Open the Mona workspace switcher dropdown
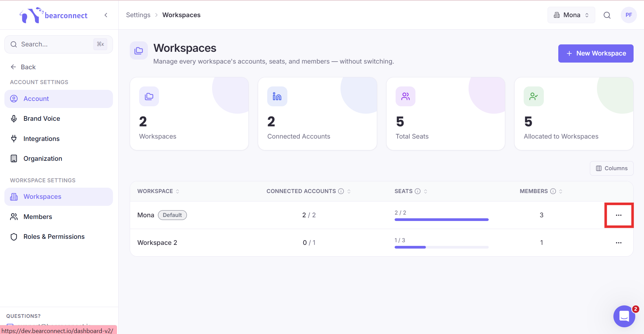The height and width of the screenshot is (334, 644). coord(571,15)
